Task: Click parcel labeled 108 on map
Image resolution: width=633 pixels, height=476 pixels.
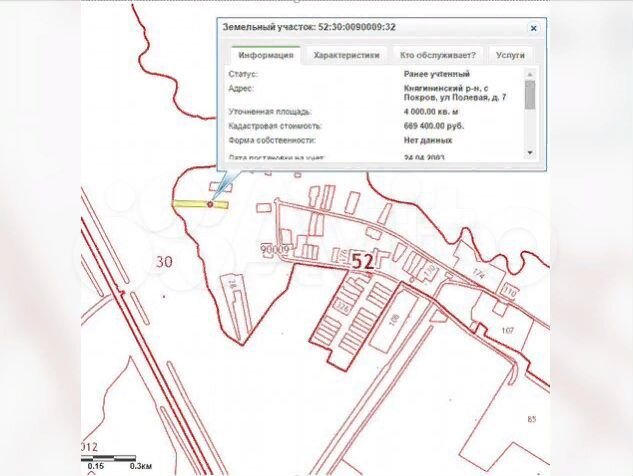Action: tap(393, 319)
